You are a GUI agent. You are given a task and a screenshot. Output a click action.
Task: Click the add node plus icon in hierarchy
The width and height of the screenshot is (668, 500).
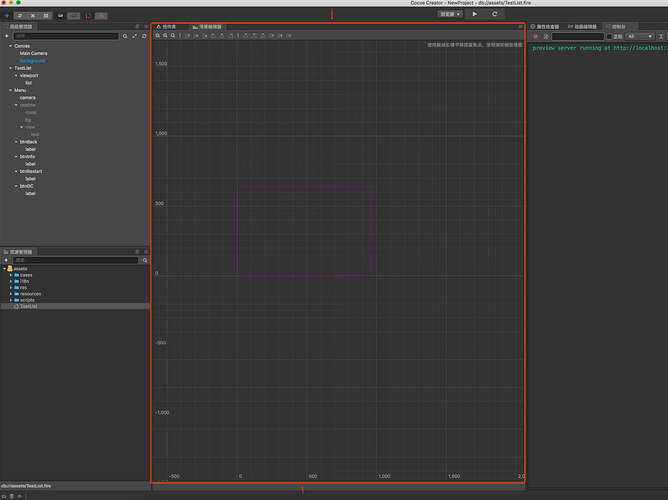pos(7,36)
